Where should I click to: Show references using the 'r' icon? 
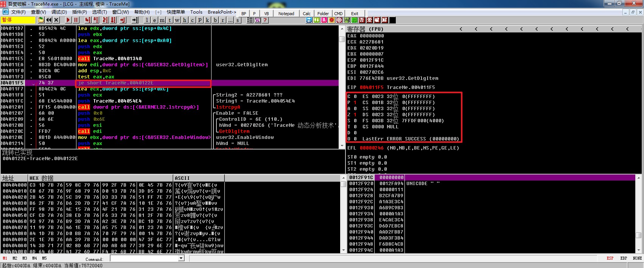[x=223, y=20]
